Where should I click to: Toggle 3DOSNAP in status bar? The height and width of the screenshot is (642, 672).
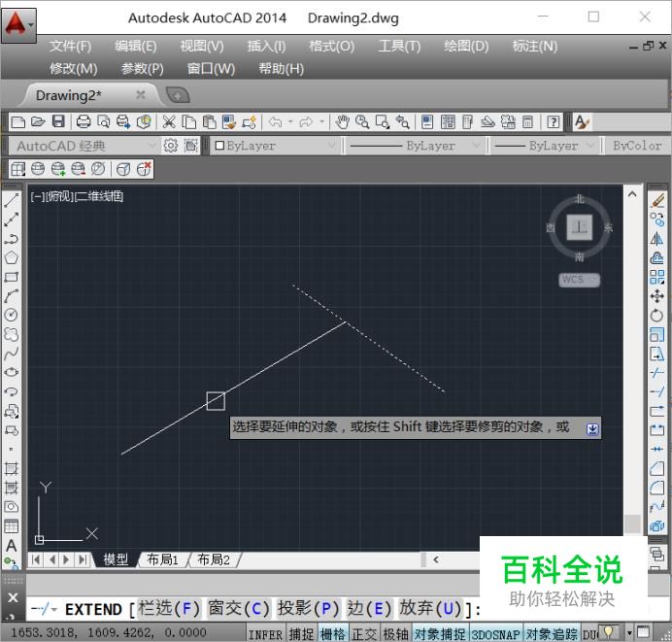tap(496, 634)
